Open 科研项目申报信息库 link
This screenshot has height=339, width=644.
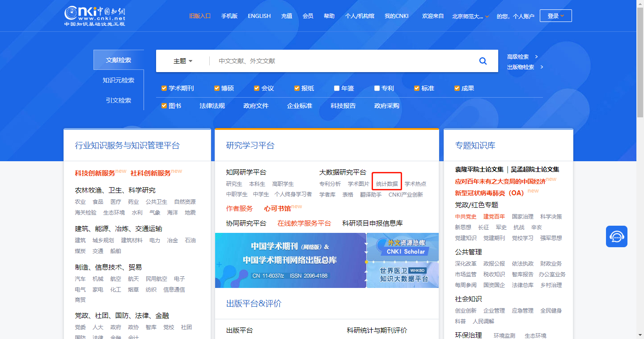pyautogui.click(x=373, y=223)
